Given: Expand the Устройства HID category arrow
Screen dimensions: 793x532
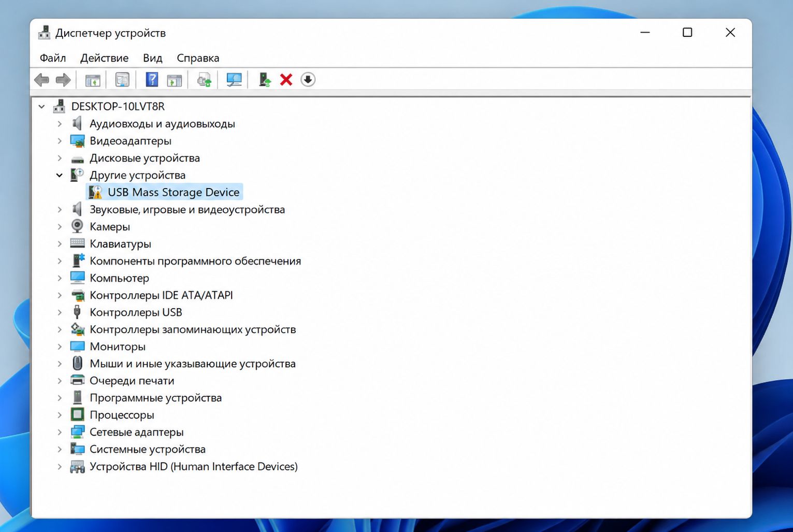Looking at the screenshot, I should tap(60, 467).
